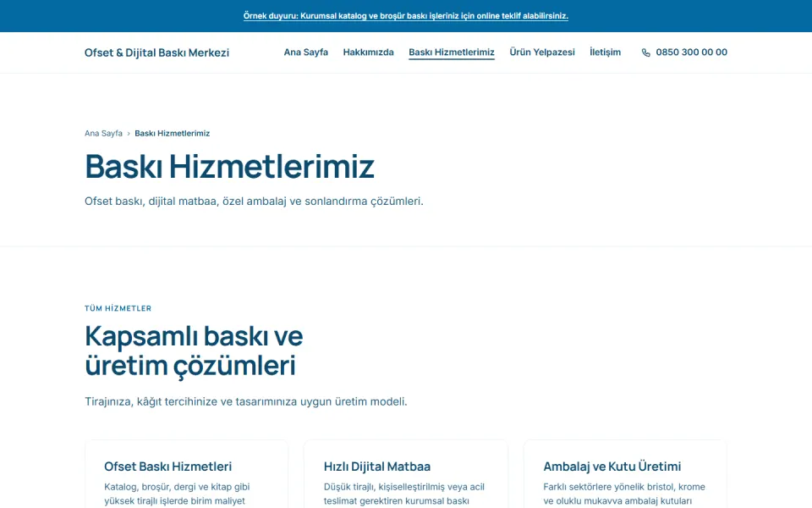The image size is (812, 508).
Task: Select Baskı Hizmetlerimiz in the top navigation
Action: coord(452,52)
